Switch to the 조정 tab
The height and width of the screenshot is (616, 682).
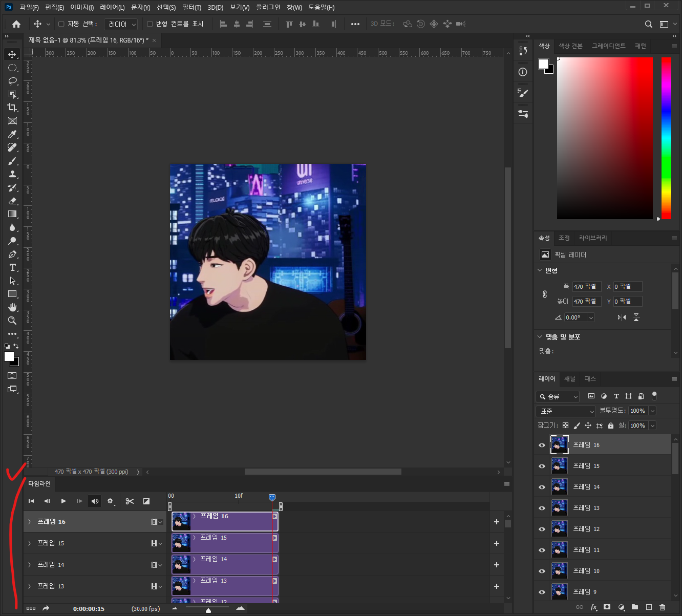(564, 238)
